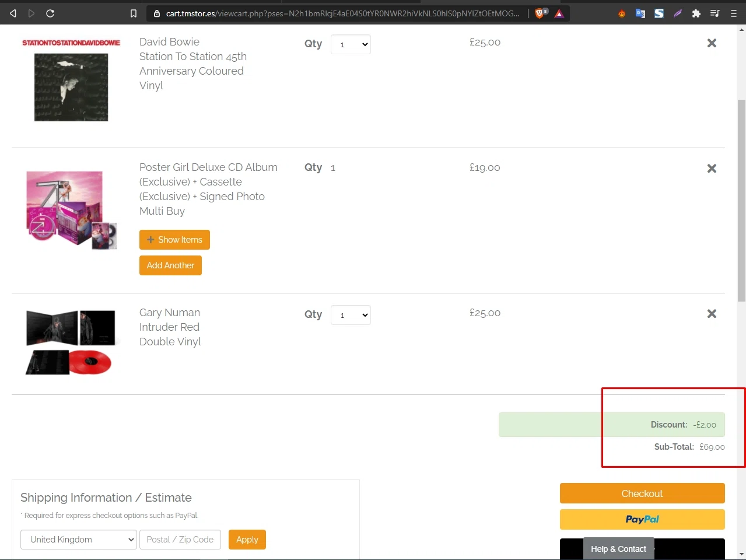Select the Sub-Total £69.00 value
This screenshot has height=560, width=746.
[712, 447]
